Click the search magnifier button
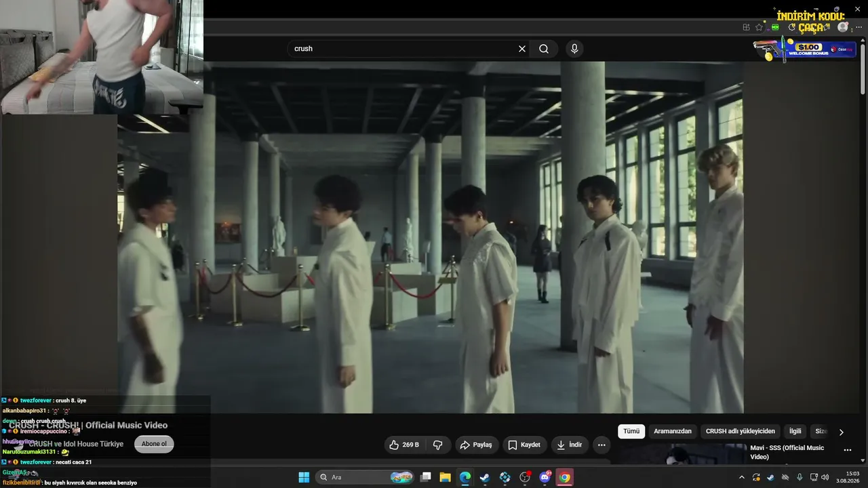This screenshot has height=488, width=868. click(x=544, y=49)
